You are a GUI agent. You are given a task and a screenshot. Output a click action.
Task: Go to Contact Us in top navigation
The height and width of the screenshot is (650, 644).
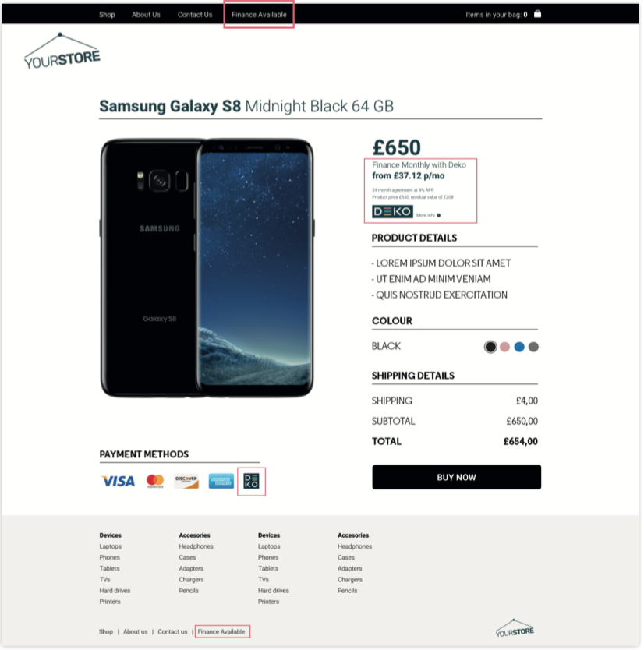point(195,15)
